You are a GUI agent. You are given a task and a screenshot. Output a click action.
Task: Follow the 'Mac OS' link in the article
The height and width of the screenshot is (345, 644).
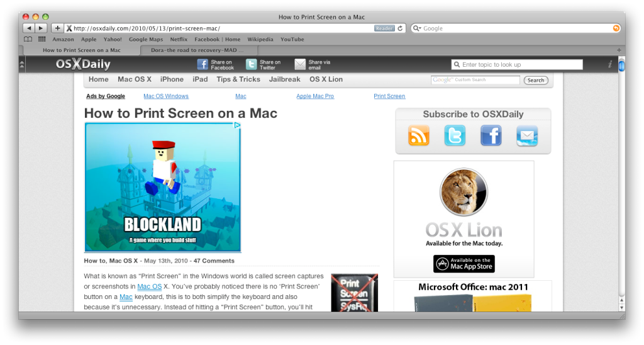coord(149,286)
